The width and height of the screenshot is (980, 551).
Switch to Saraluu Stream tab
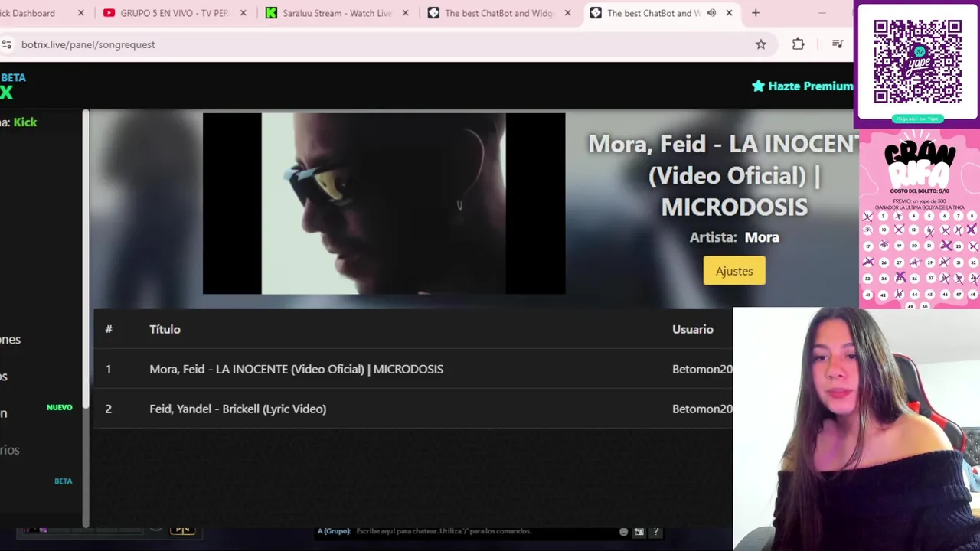point(337,13)
